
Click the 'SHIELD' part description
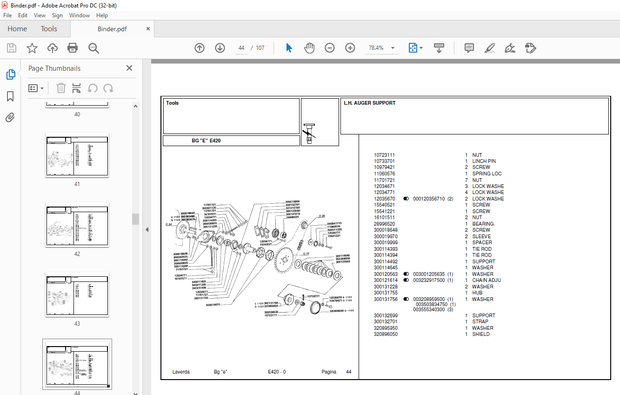coord(481,334)
